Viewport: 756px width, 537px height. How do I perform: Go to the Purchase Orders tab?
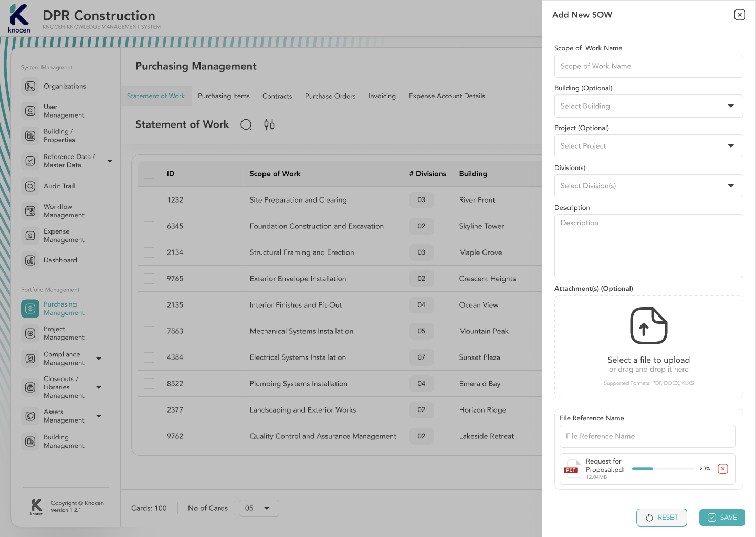pos(330,96)
